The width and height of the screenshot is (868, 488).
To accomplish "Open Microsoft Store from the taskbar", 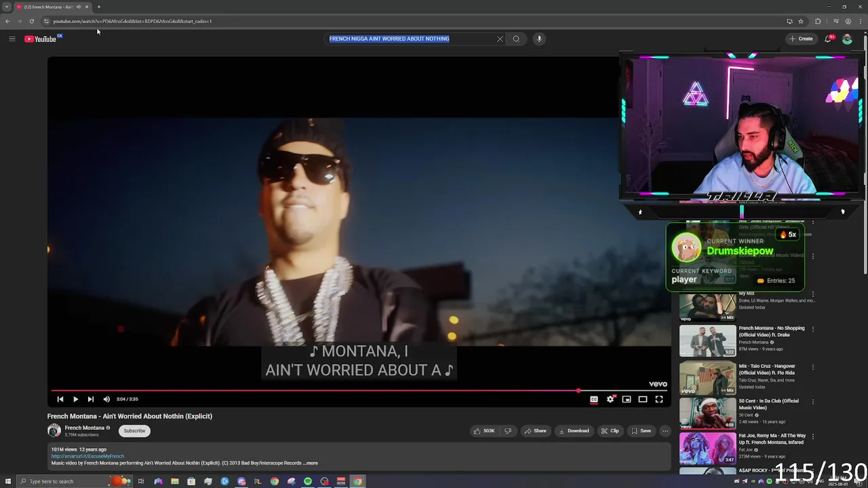I will point(191,481).
